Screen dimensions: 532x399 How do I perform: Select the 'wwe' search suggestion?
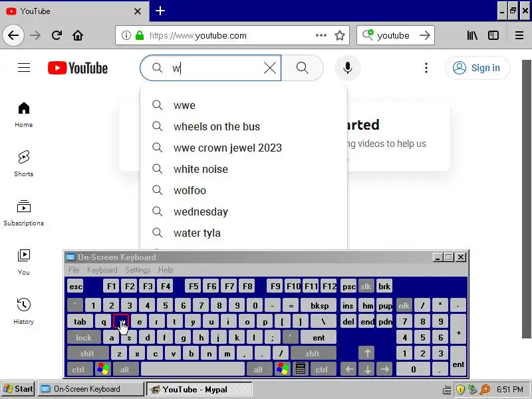(243, 105)
